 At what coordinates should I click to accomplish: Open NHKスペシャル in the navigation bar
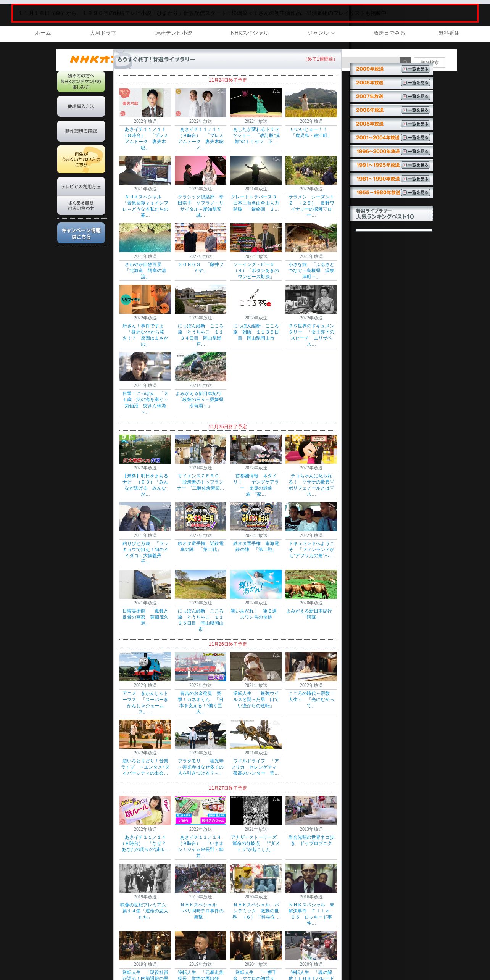coord(250,33)
